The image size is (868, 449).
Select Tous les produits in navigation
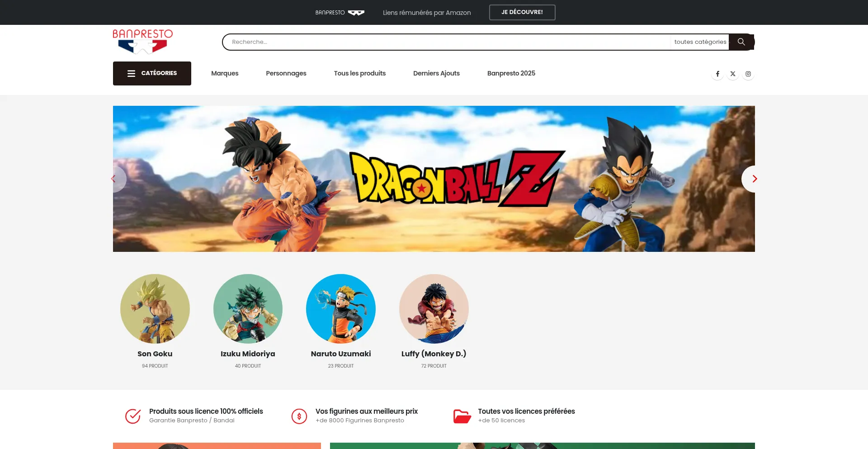point(359,73)
